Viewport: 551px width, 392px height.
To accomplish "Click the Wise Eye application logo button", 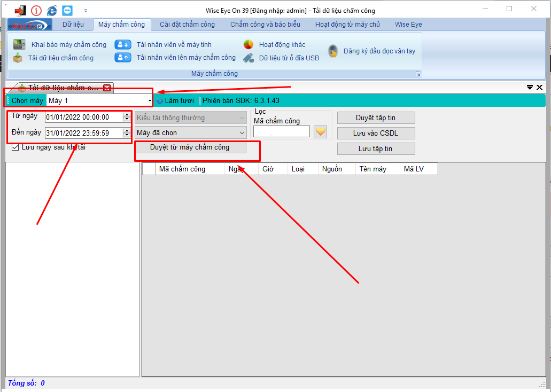I will 29,25.
